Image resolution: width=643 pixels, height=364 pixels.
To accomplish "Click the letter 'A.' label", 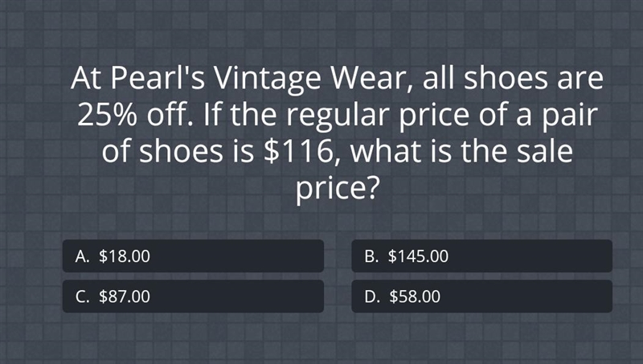I will [x=82, y=256].
